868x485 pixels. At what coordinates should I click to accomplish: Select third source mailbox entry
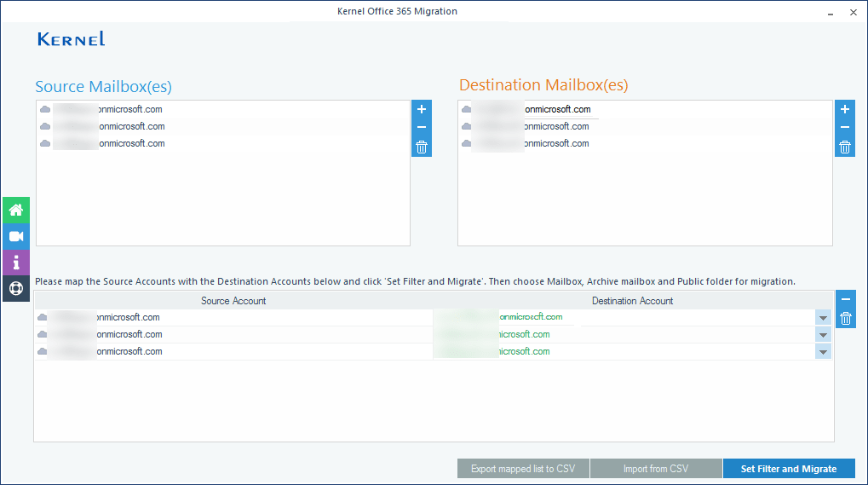(x=223, y=143)
